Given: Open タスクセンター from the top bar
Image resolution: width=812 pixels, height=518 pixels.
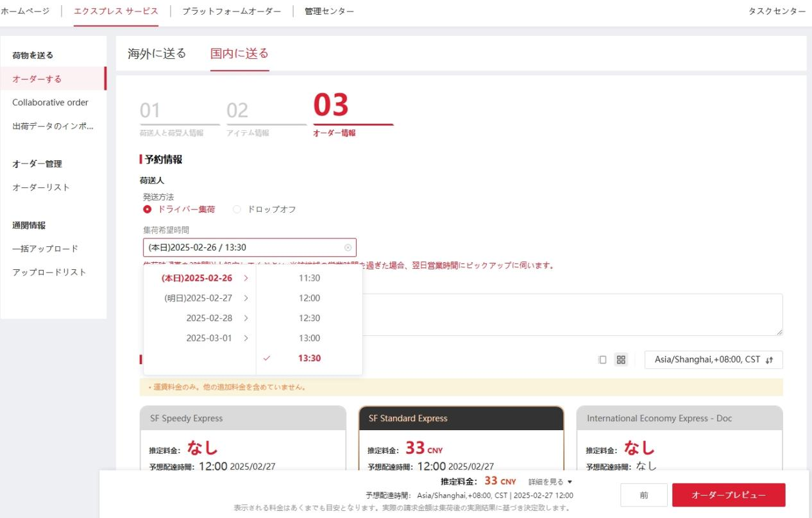Looking at the screenshot, I should (776, 11).
